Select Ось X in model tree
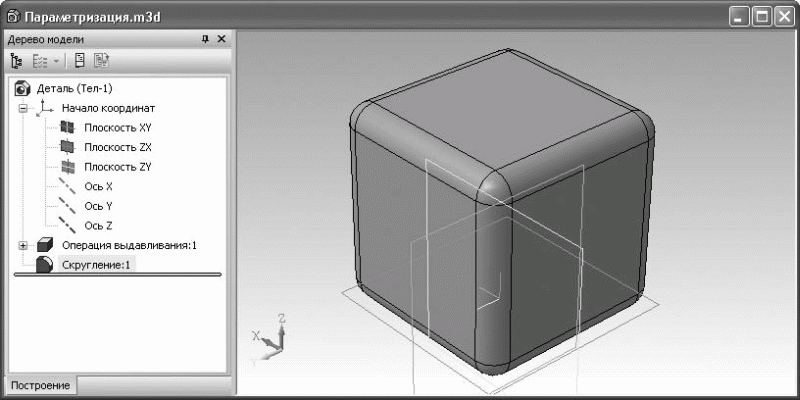The height and width of the screenshot is (400, 800). tap(98, 186)
